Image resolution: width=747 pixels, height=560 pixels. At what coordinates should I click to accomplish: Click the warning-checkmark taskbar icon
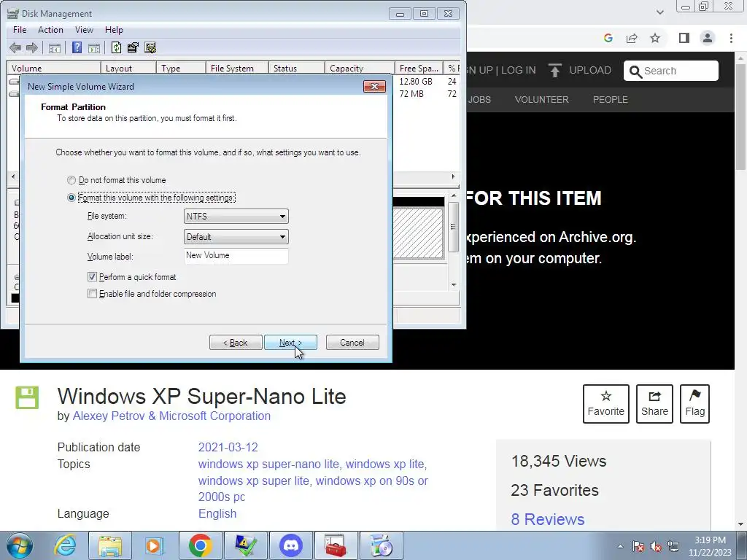pyautogui.click(x=246, y=545)
